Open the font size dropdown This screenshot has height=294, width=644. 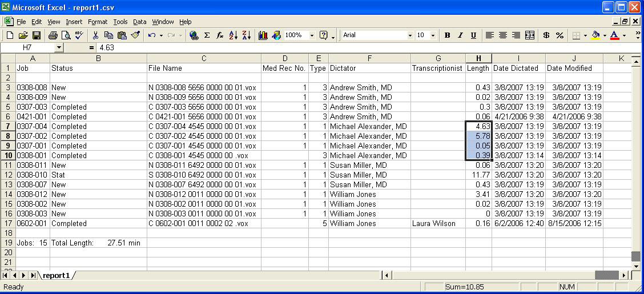pyautogui.click(x=433, y=35)
